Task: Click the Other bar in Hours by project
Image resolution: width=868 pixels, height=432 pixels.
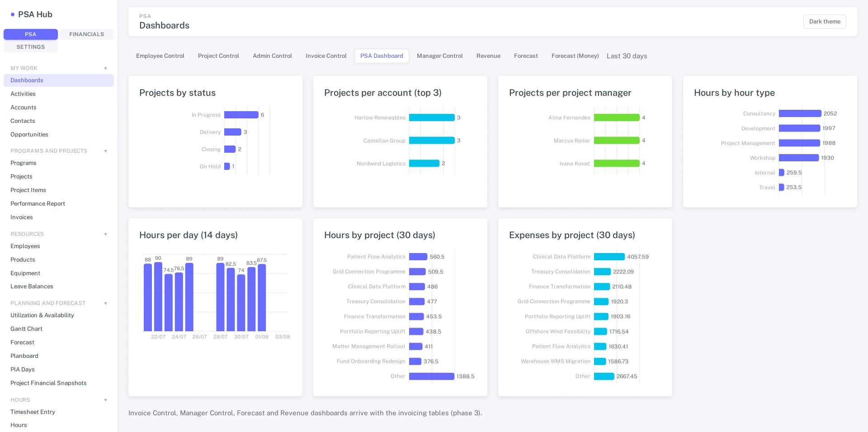Action: tap(432, 376)
